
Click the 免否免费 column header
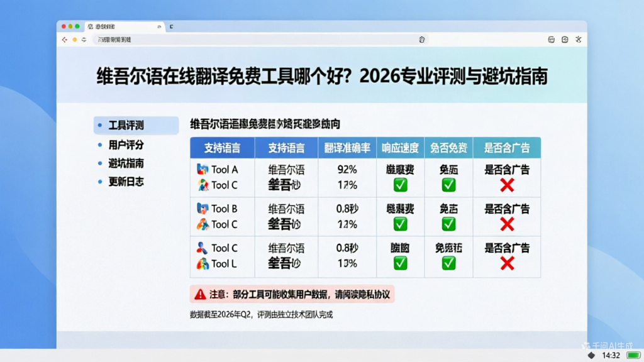[448, 148]
